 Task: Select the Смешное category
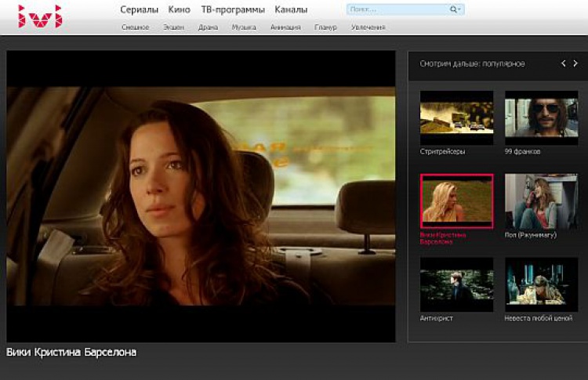136,27
